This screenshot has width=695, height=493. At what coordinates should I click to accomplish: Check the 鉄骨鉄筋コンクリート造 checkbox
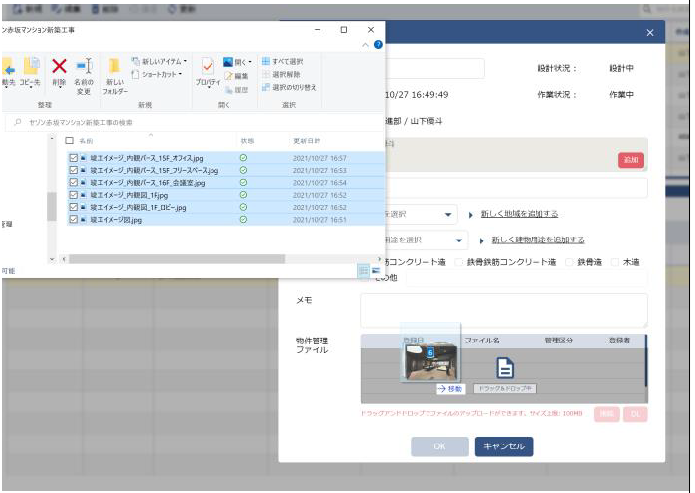point(459,262)
